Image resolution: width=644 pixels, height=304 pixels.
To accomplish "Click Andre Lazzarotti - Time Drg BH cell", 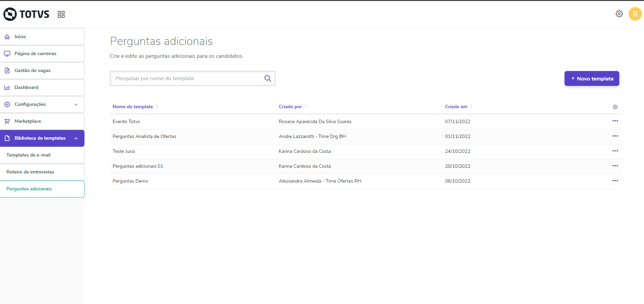I will [312, 136].
